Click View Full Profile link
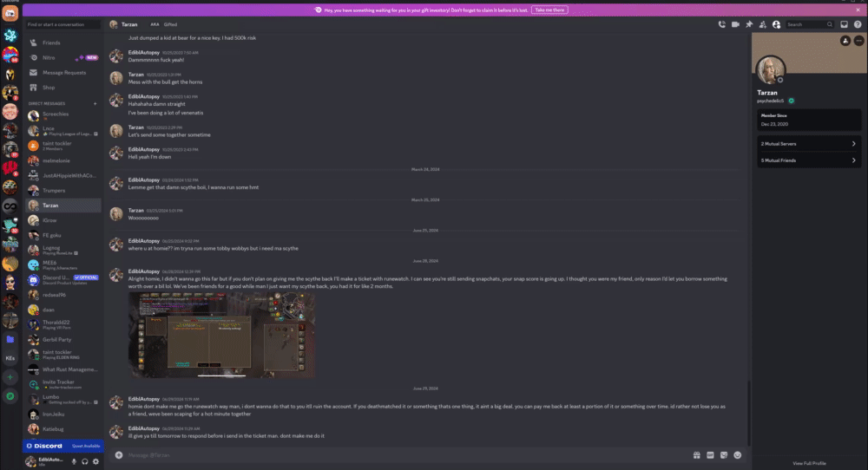The image size is (868, 470). 809,463
